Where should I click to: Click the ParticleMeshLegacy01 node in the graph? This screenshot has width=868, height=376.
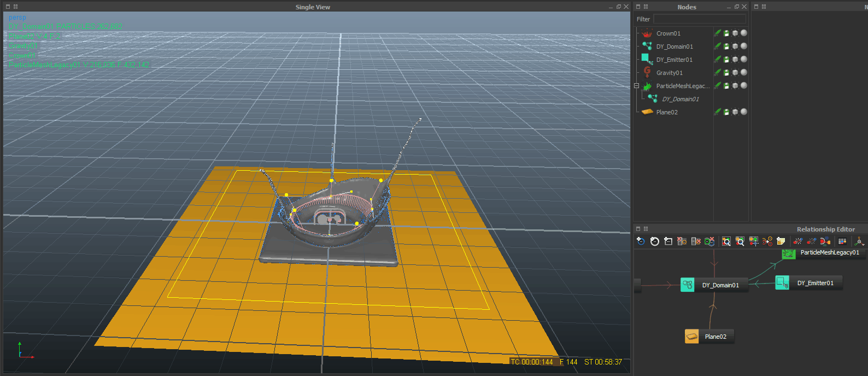coord(823,253)
